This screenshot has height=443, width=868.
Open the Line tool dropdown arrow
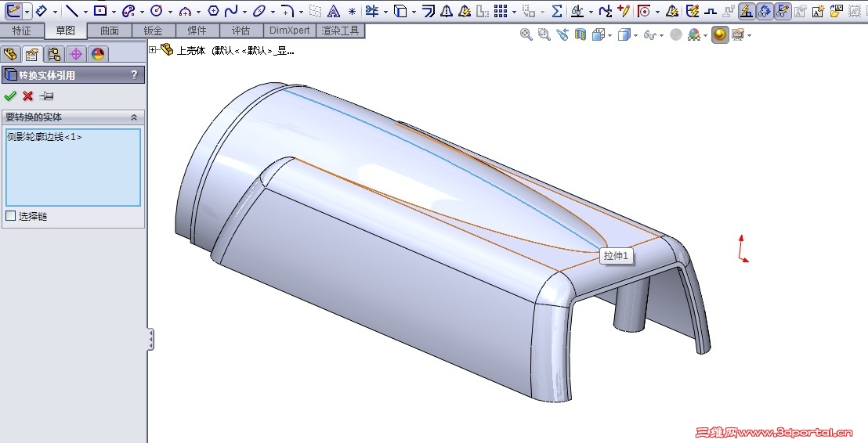[85, 12]
